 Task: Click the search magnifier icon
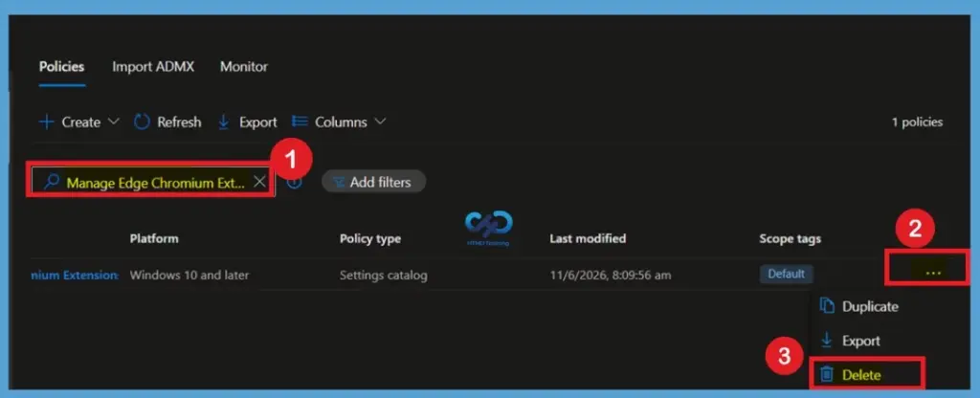(x=51, y=182)
